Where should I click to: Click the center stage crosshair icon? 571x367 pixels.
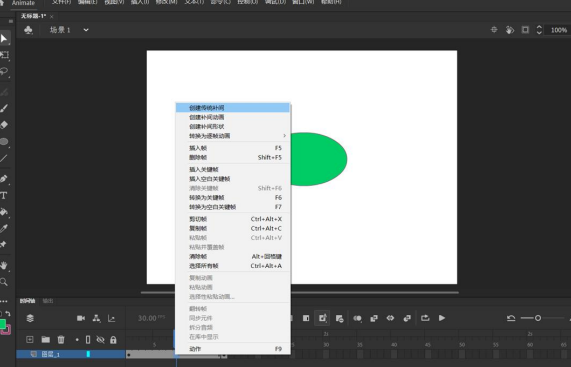494,30
